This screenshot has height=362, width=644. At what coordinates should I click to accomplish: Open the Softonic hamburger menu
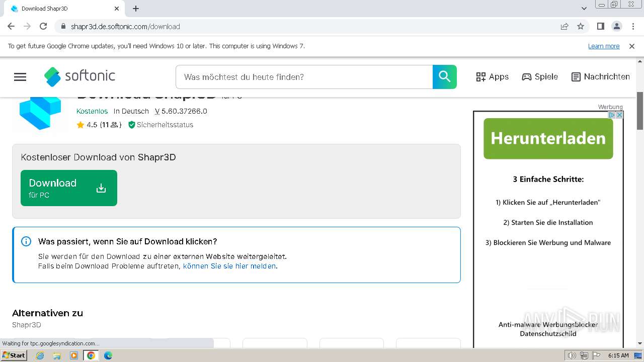[x=20, y=77]
